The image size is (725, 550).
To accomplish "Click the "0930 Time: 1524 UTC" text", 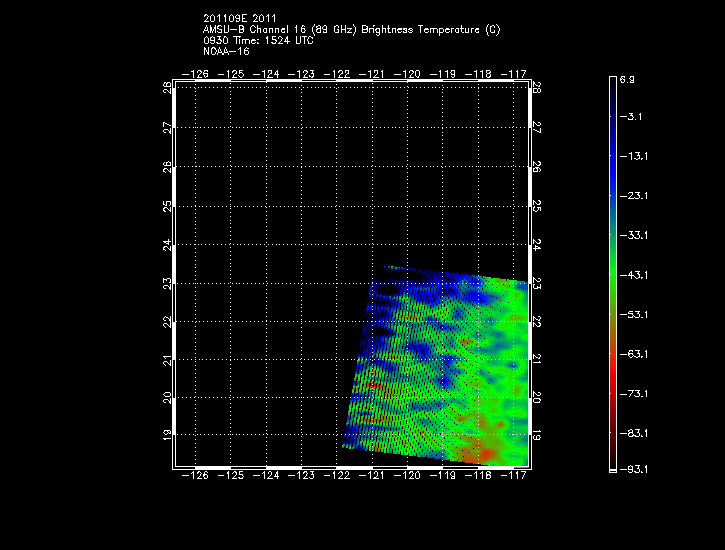I will pyautogui.click(x=251, y=40).
